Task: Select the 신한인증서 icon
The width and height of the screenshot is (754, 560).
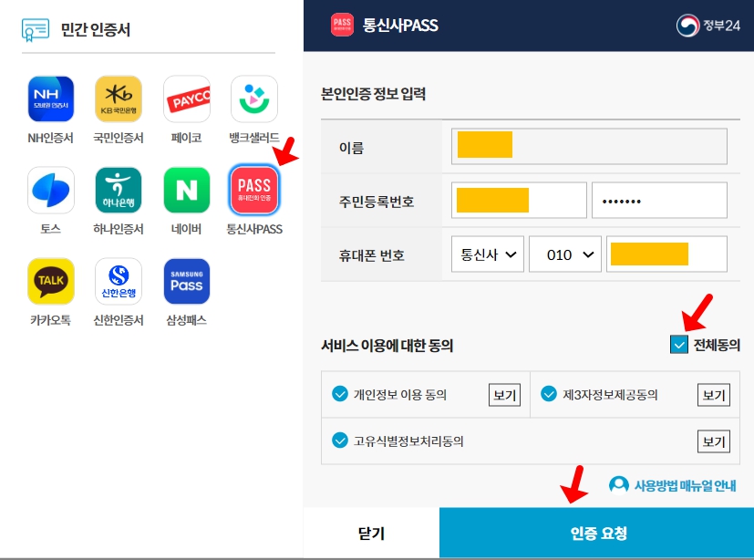Action: click(x=119, y=281)
